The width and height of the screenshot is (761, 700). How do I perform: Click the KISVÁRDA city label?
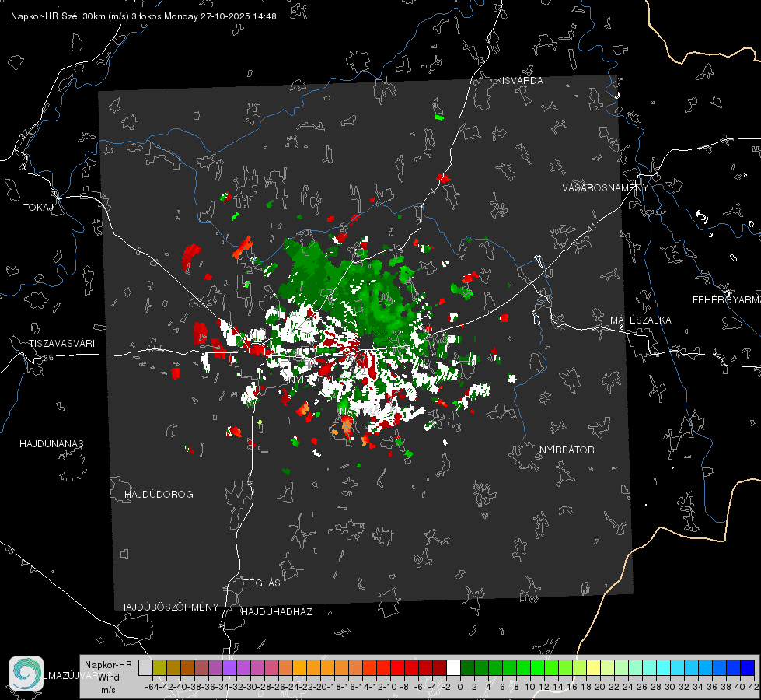519,81
